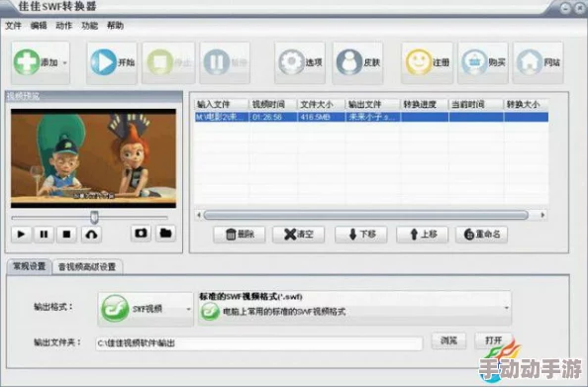Click the 视频时间 column header
The width and height of the screenshot is (588, 387).
point(273,104)
